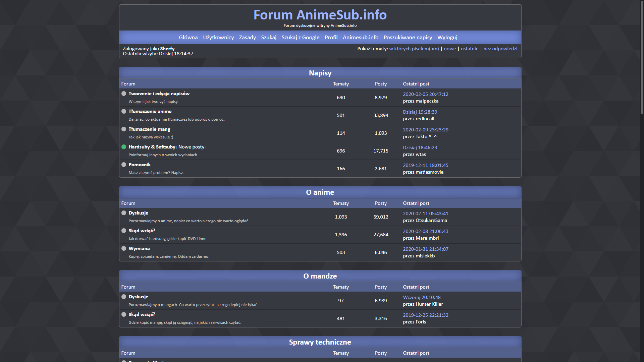Click the status icon beside Dyskusje under O anime
The image size is (644, 362).
tap(124, 213)
